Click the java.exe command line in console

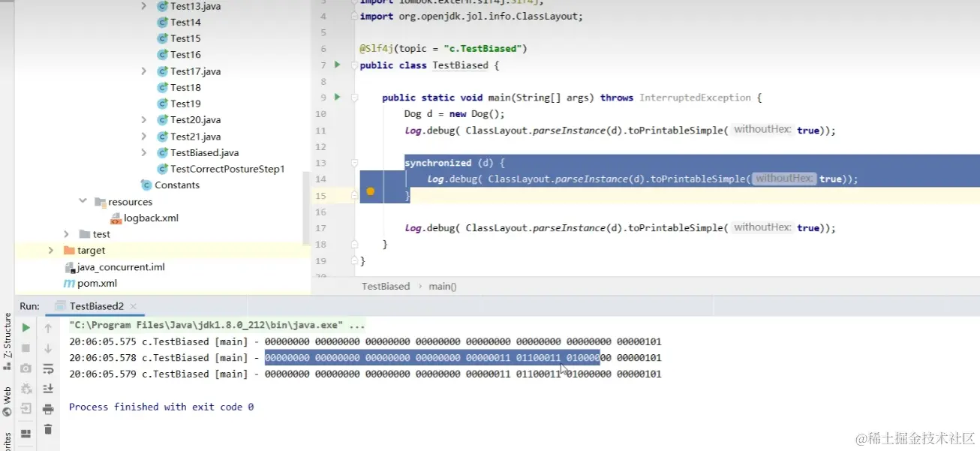pos(218,326)
